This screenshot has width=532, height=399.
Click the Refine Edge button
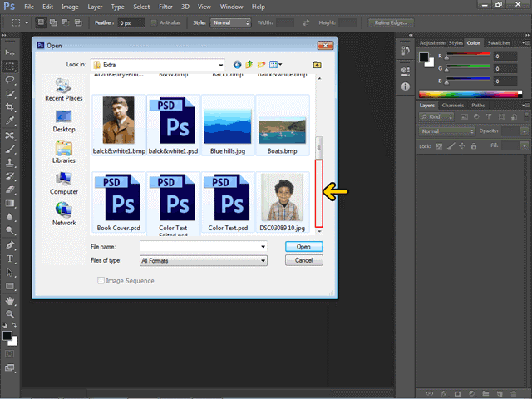391,22
